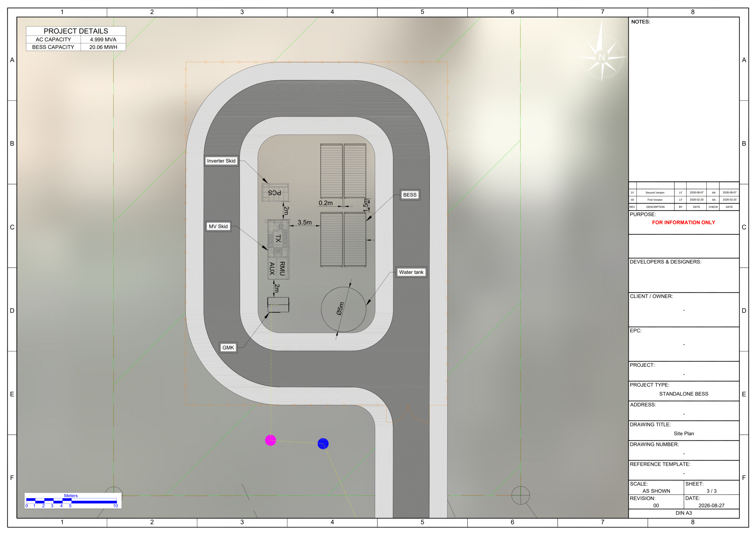756x535 pixels.
Task: Click the date 2026-08-27
Action: click(x=711, y=505)
